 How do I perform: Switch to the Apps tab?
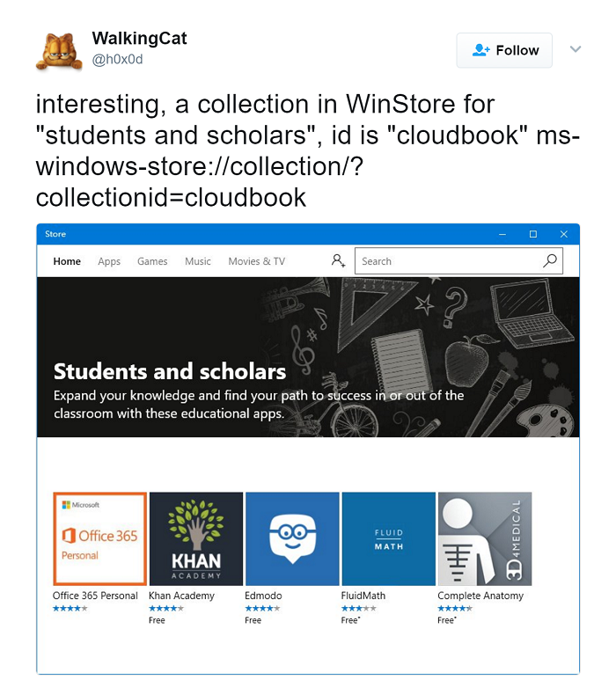pyautogui.click(x=109, y=261)
